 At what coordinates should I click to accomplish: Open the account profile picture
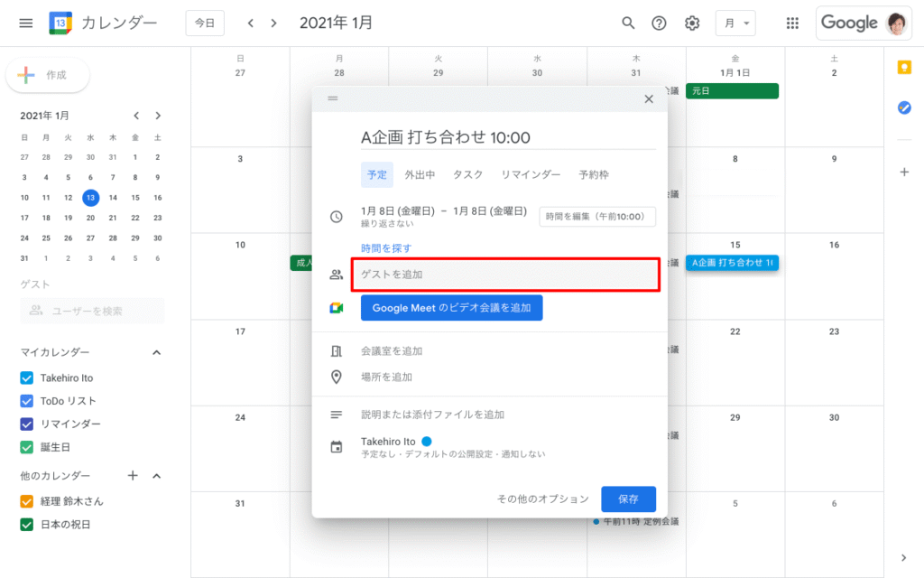896,23
